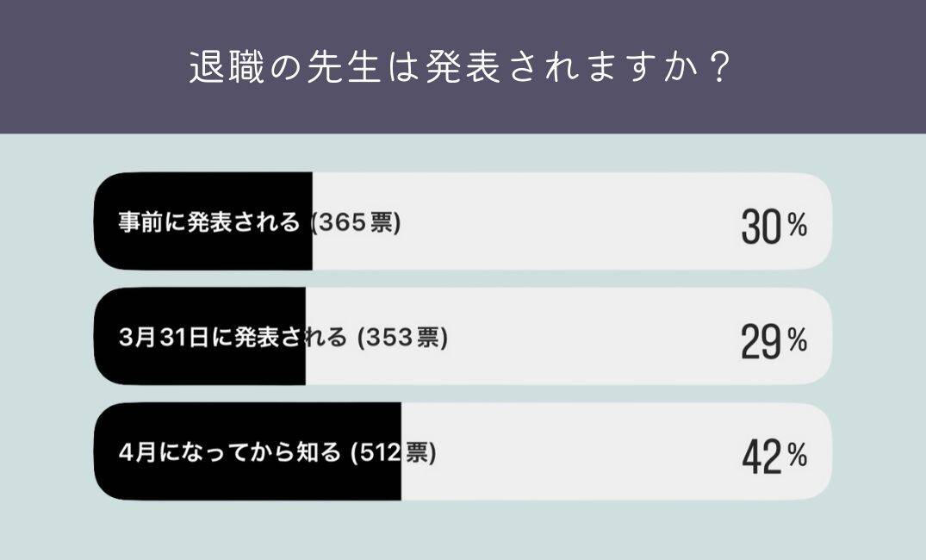Screen dimensions: 926x560
Task: Pick the 4月になってから知る option label
Action: point(230,451)
